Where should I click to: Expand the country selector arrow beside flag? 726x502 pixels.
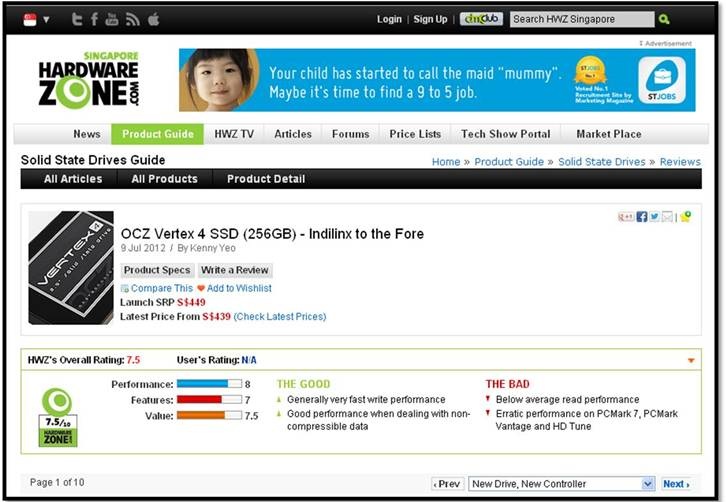[46, 19]
